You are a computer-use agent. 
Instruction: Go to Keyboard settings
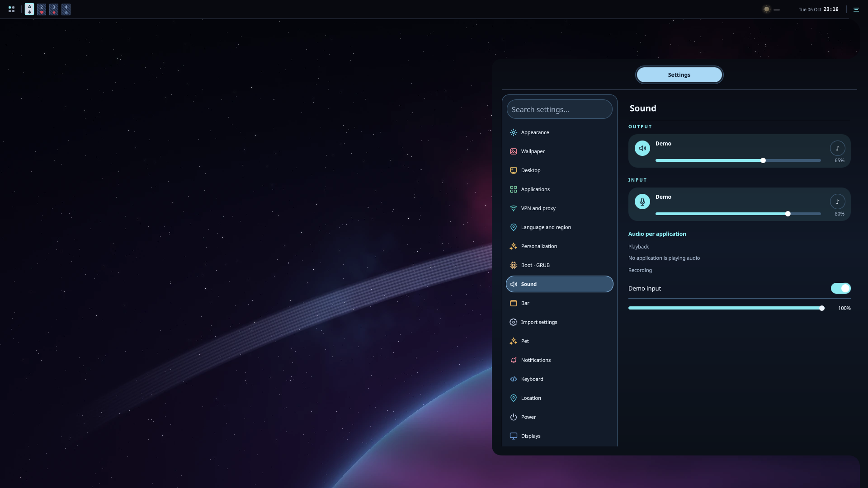559,379
